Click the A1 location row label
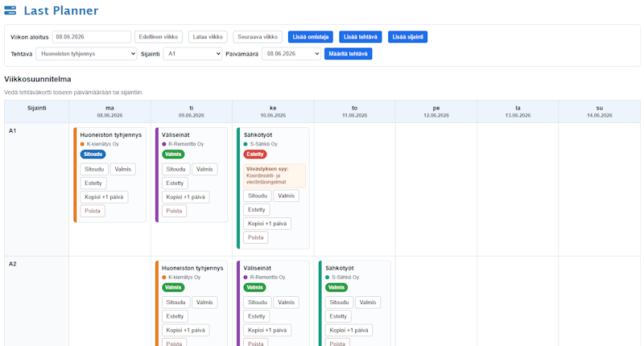Image resolution: width=644 pixels, height=346 pixels. coord(13,131)
